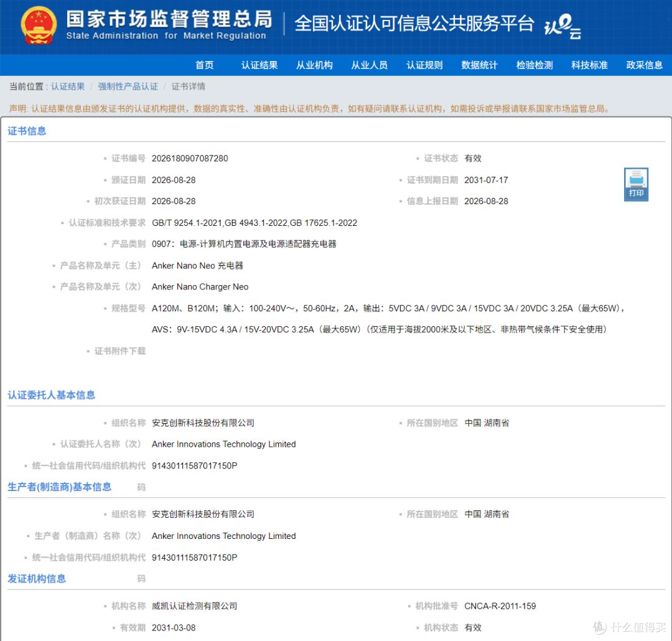The image size is (672, 641).
Task: Click the 证书信息 section heading
Action: click(x=27, y=131)
